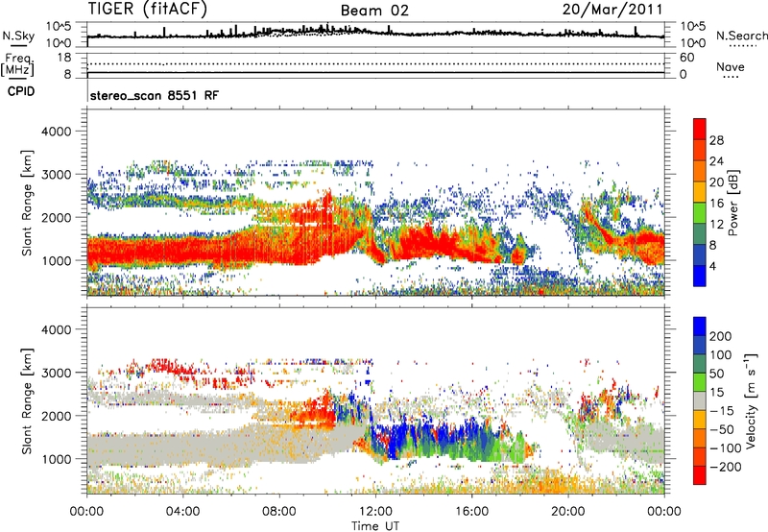Click the '20:00' time axis label
Screen dimensions: 768x532
567,511
